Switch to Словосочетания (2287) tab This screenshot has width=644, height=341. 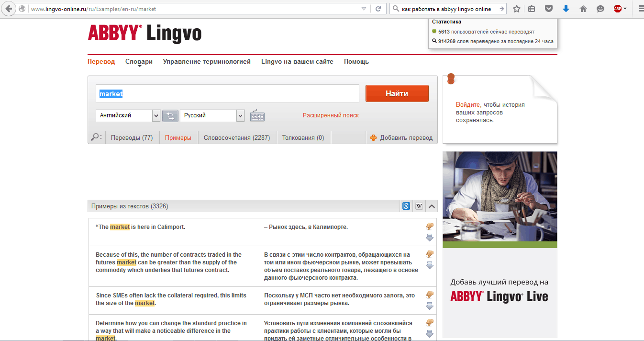237,137
